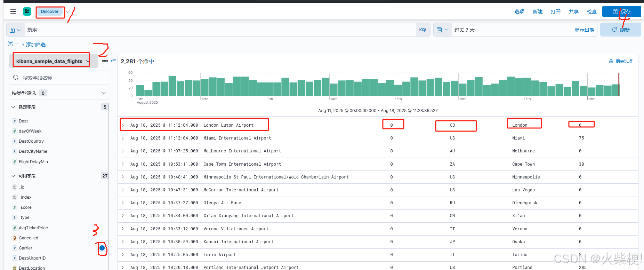This screenshot has width=644, height=270.
Task: Click the _id field type icon
Action: [x=15, y=187]
